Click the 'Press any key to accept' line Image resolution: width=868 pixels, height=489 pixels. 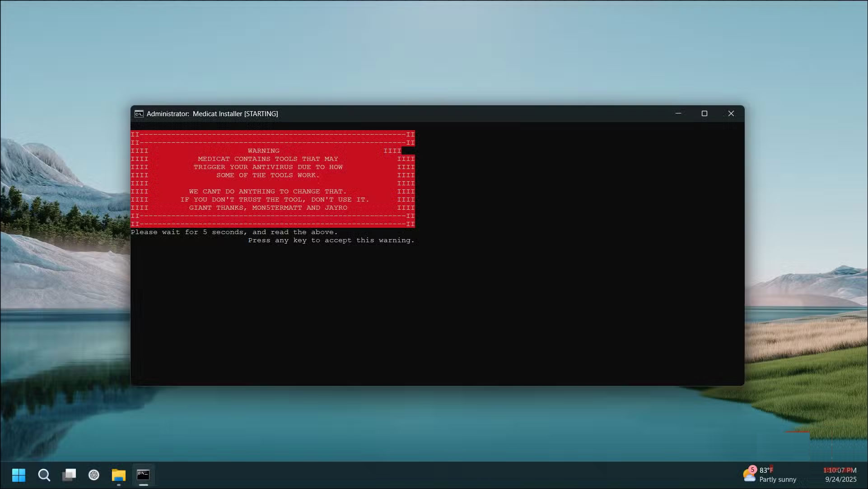click(331, 240)
